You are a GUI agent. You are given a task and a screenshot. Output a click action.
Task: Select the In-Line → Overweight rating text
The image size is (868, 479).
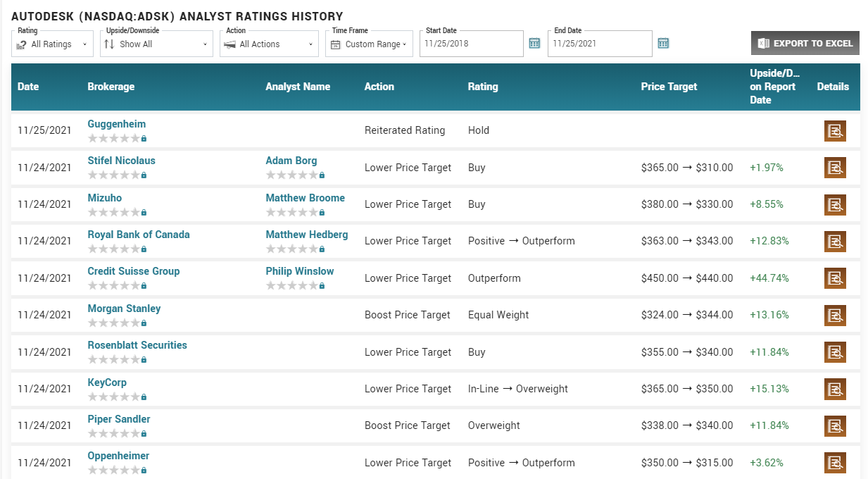coord(518,389)
